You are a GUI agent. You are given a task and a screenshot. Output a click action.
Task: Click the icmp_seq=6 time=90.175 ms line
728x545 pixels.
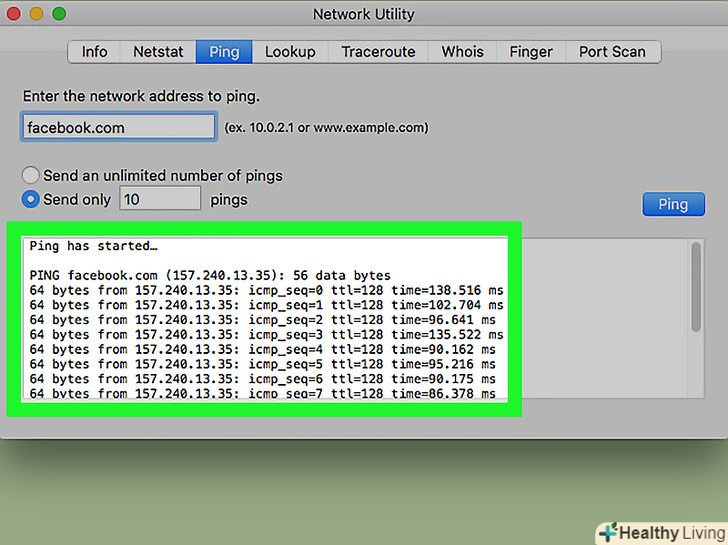tap(263, 379)
